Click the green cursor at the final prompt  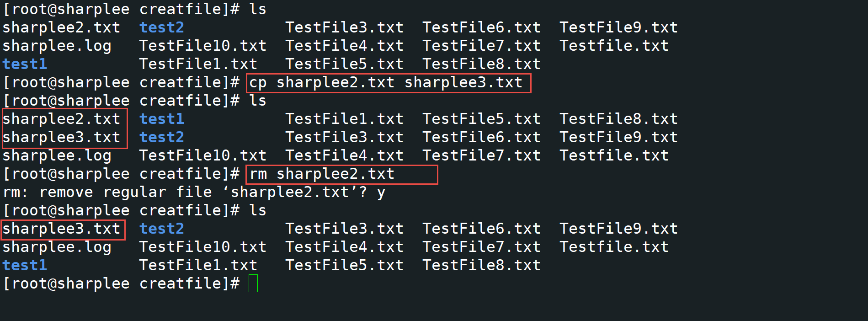tap(253, 284)
